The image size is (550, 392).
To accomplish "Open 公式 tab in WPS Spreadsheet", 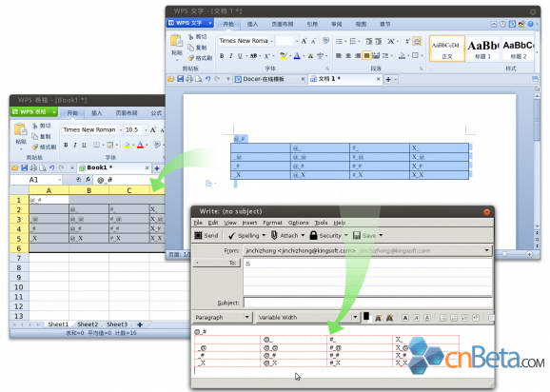I will point(156,113).
